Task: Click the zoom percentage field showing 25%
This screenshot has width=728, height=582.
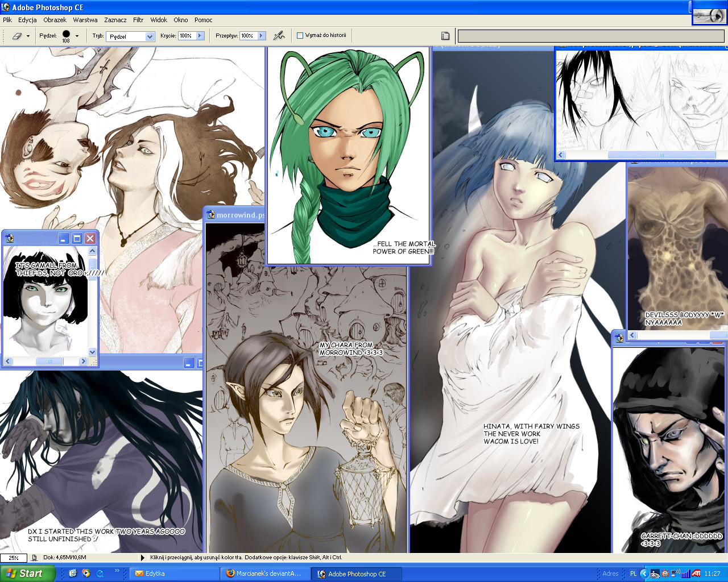Action: pyautogui.click(x=14, y=558)
